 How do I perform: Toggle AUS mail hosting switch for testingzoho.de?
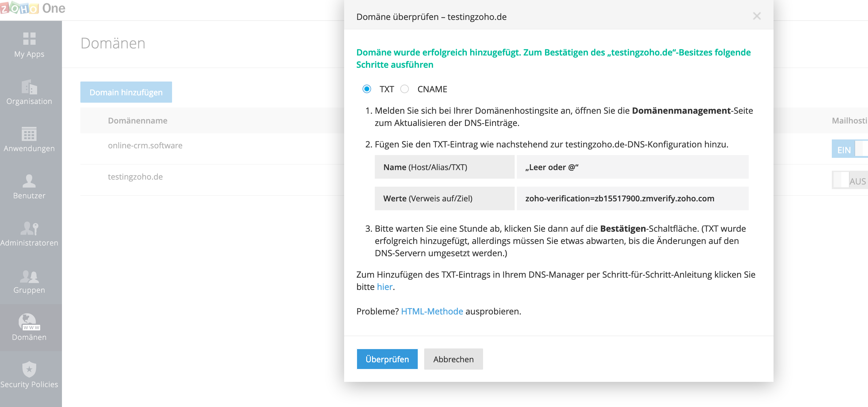849,181
